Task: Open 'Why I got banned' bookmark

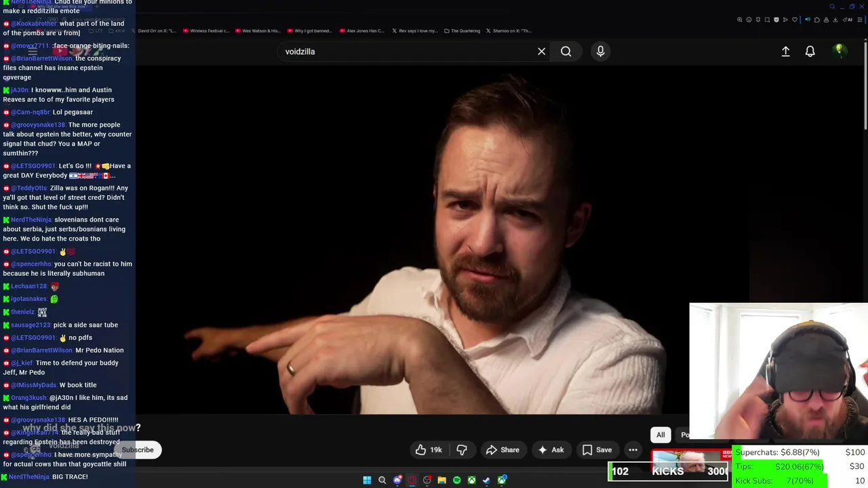Action: [311, 30]
